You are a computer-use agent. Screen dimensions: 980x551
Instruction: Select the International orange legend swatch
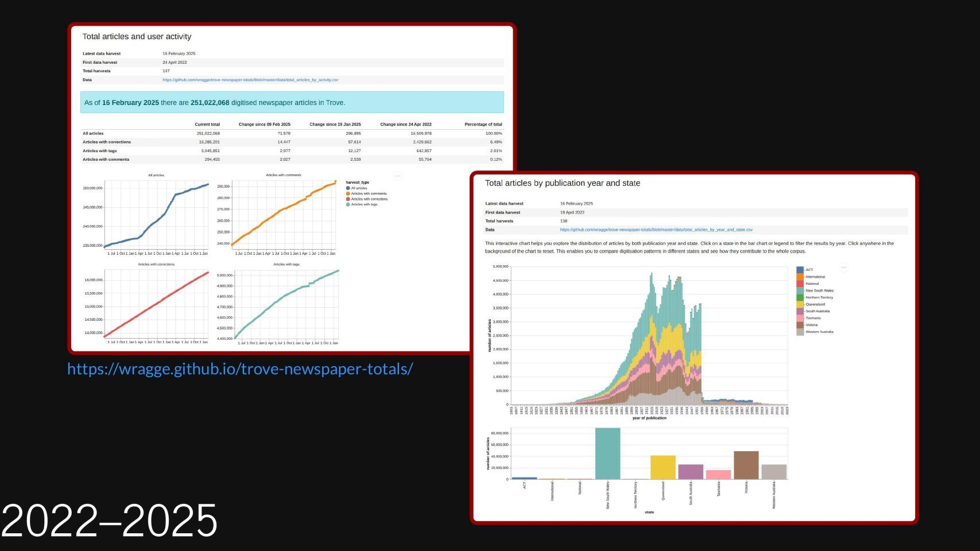(x=800, y=277)
